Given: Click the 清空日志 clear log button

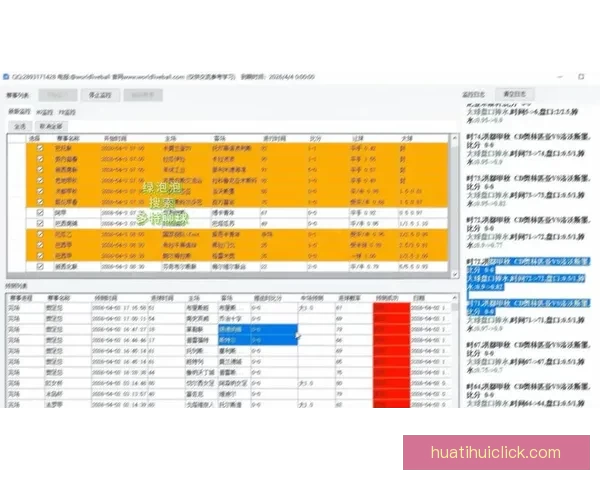Looking at the screenshot, I should [x=515, y=94].
